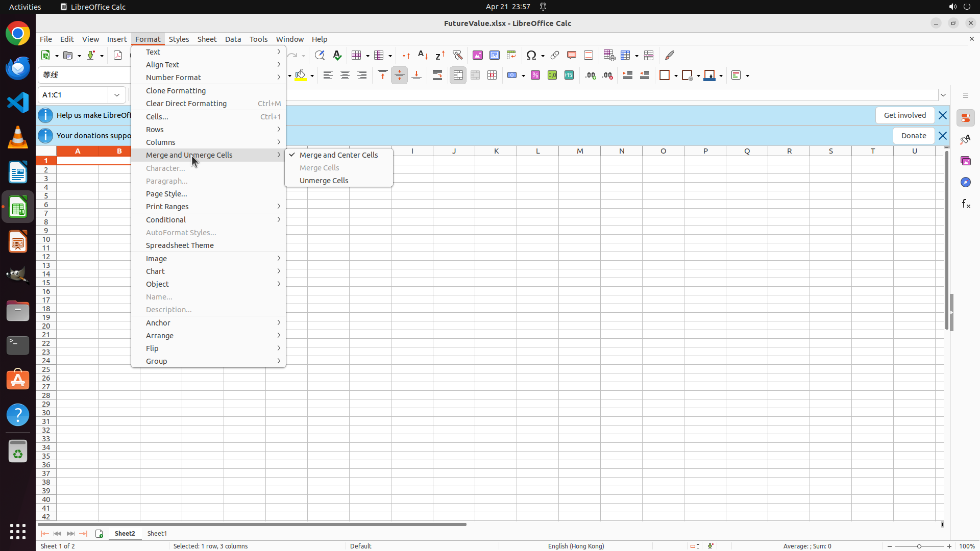
Task: Toggle the checked Merge and Center Cells option
Action: [x=338, y=155]
